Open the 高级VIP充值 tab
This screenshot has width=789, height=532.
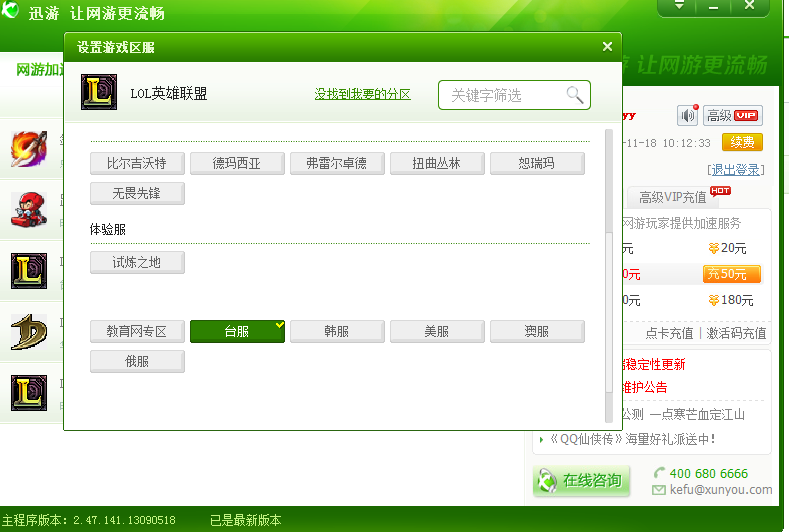[x=672, y=197]
